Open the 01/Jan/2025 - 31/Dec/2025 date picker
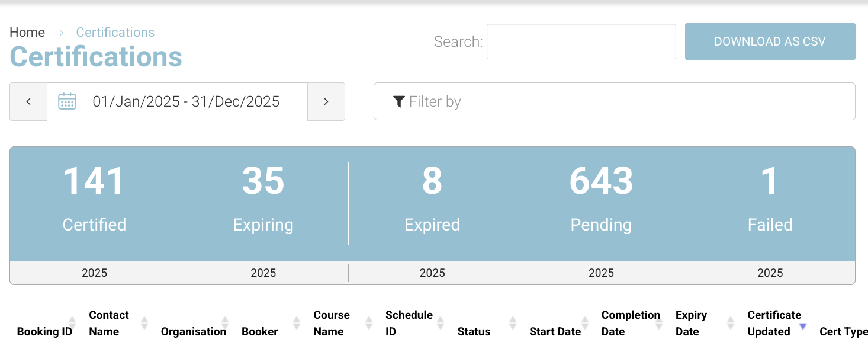 186,101
